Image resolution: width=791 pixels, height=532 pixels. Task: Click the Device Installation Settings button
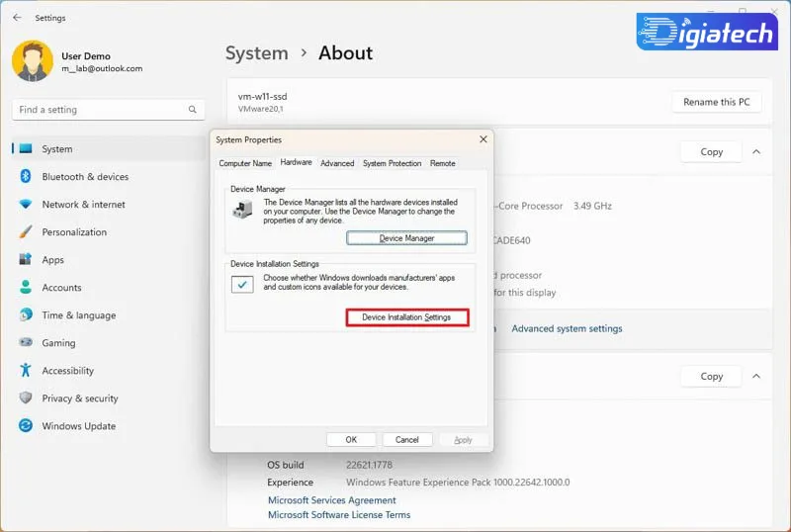click(407, 317)
